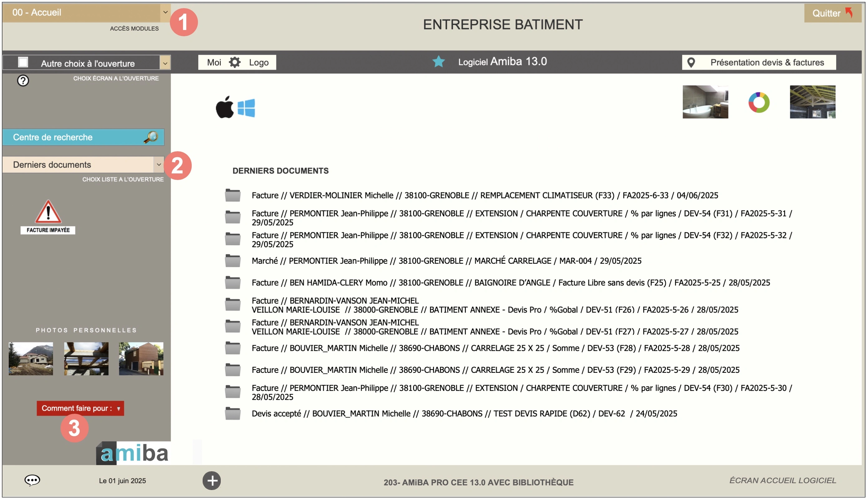Open the chat speech bubble icon
The width and height of the screenshot is (868, 500).
[32, 480]
